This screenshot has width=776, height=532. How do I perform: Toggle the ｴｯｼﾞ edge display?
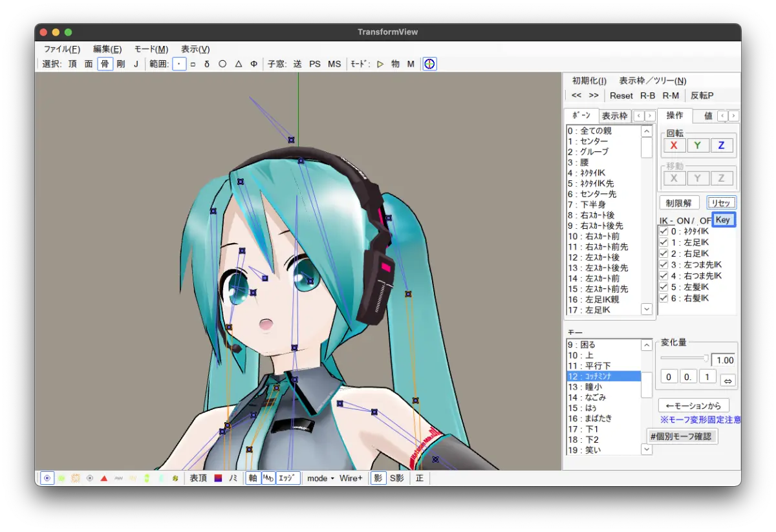pyautogui.click(x=288, y=478)
